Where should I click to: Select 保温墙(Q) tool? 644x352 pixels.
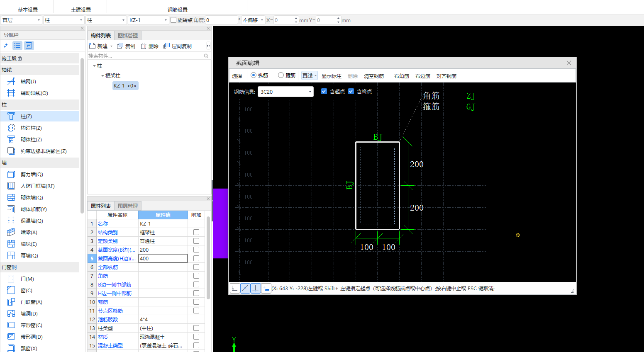(32, 221)
